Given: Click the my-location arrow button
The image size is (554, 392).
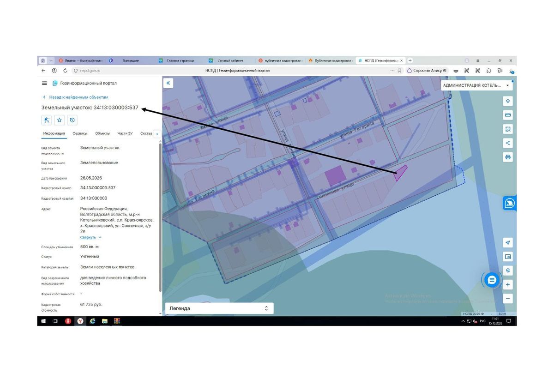Looking at the screenshot, I should pos(508,243).
